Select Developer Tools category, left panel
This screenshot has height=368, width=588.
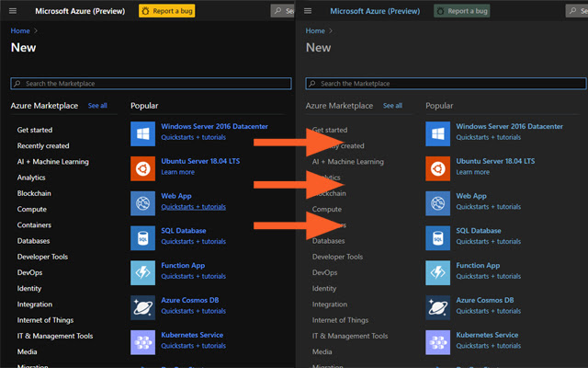[42, 257]
